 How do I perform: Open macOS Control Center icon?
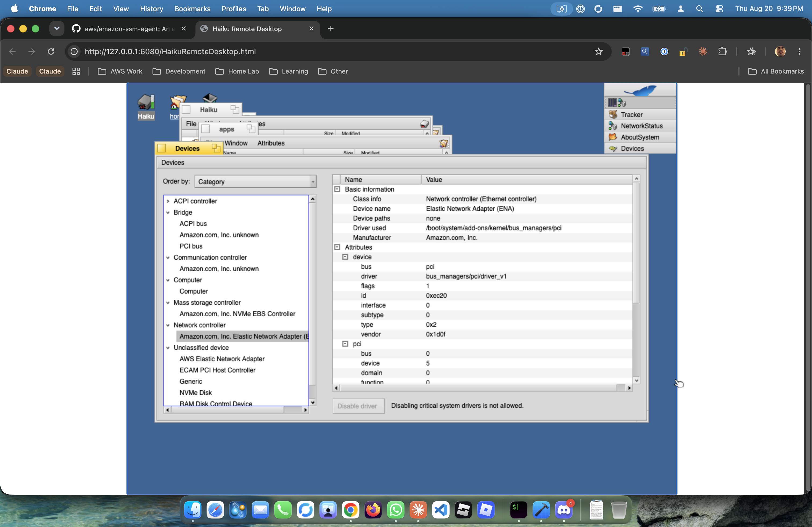pyautogui.click(x=719, y=9)
